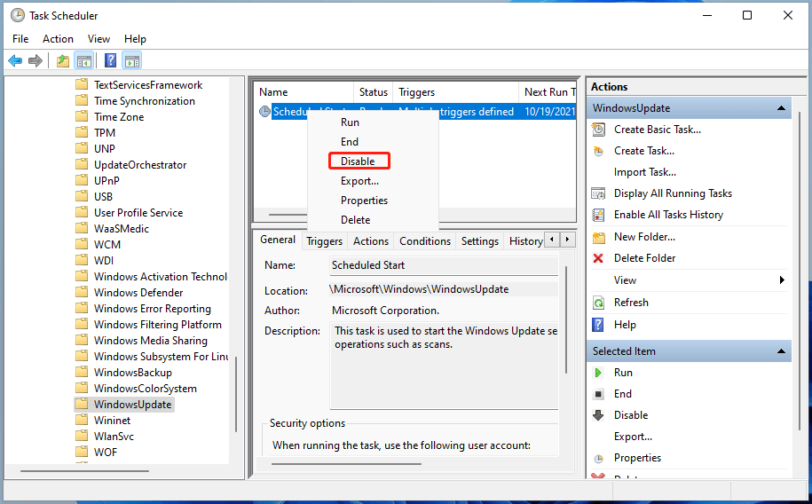Open the Help menu in menu bar
This screenshot has width=812, height=504.
[x=135, y=39]
